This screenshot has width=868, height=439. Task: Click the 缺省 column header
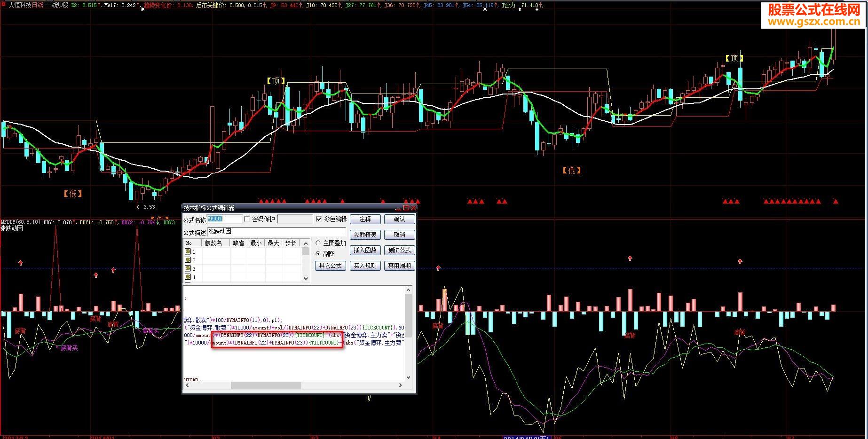pos(238,243)
